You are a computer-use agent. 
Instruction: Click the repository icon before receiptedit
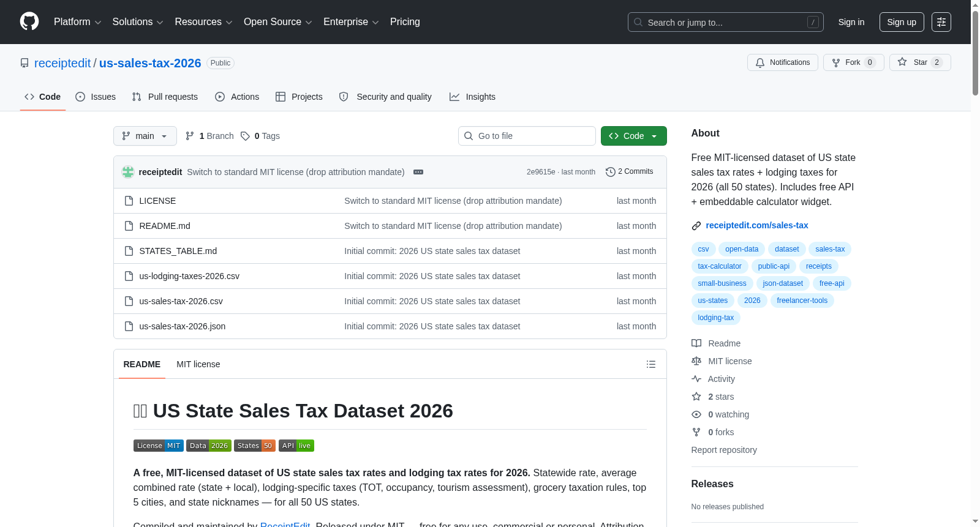pyautogui.click(x=24, y=63)
